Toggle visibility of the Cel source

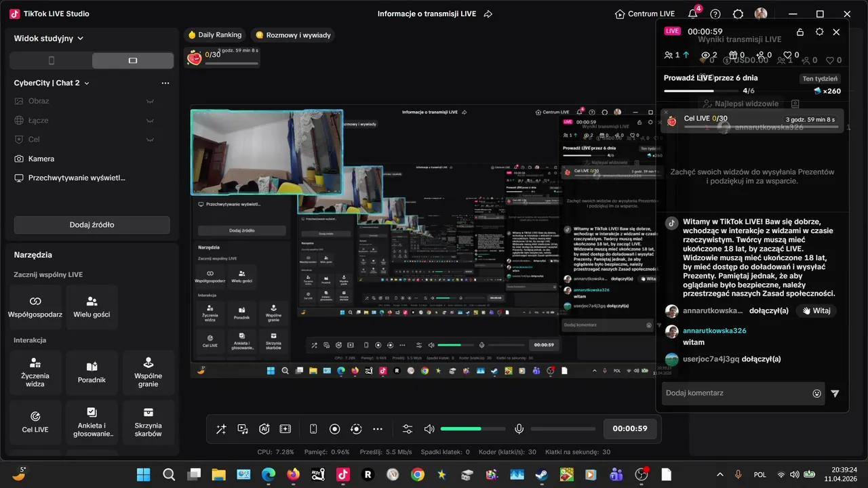tap(150, 139)
